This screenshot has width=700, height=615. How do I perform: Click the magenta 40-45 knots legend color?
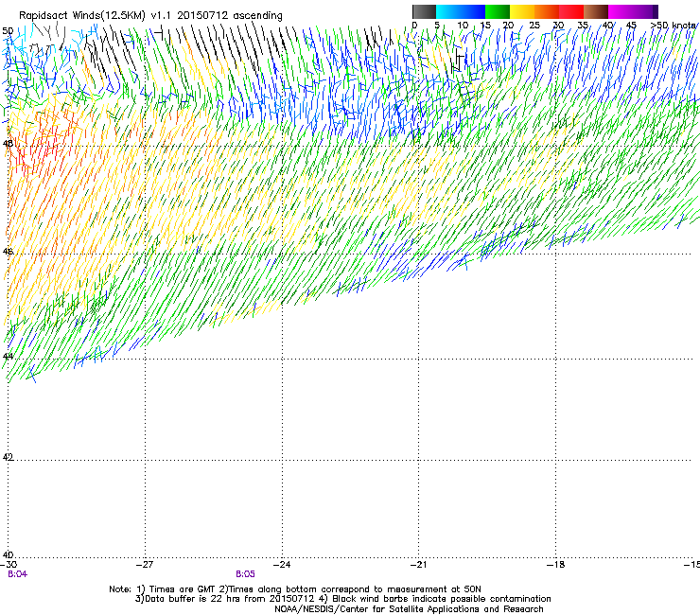(621, 11)
